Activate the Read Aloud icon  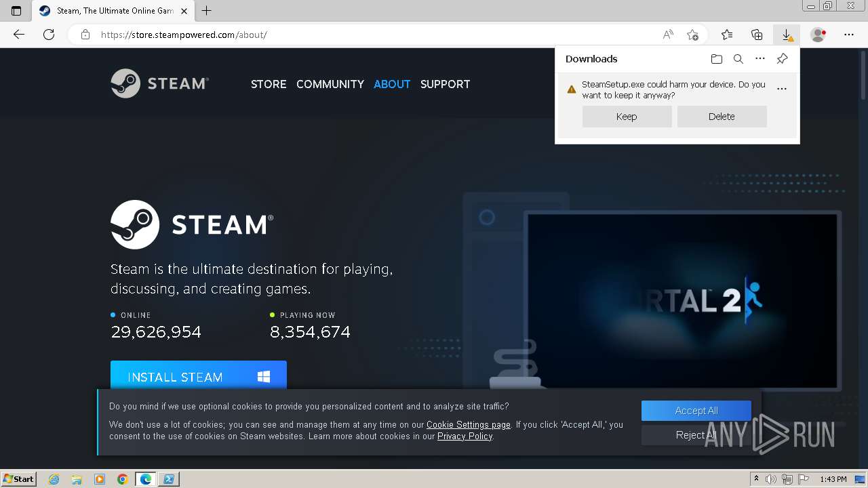(668, 35)
